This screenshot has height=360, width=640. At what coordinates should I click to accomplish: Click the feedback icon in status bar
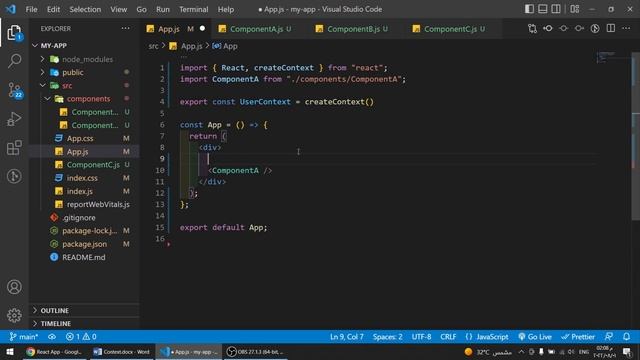pos(609,337)
